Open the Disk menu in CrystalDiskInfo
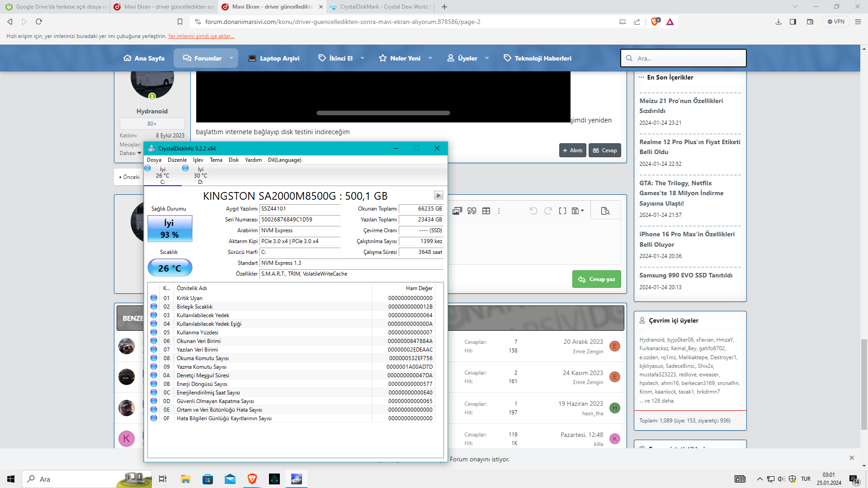The height and width of the screenshot is (488, 868). [x=233, y=160]
